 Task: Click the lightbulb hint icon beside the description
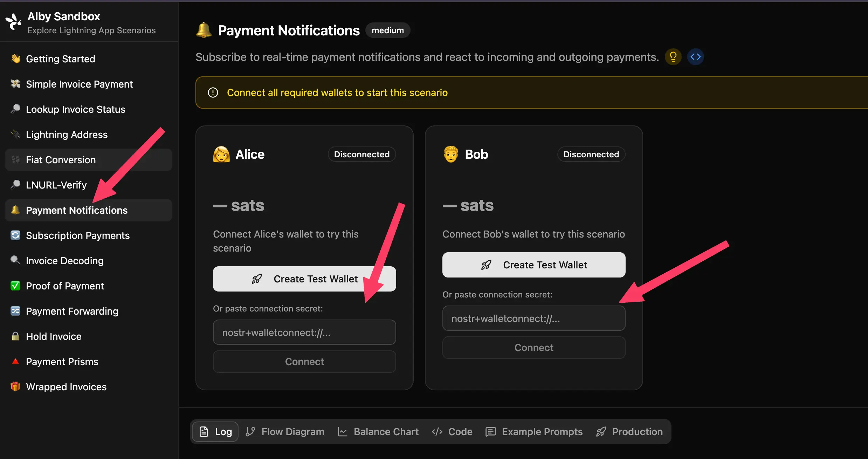coord(673,57)
